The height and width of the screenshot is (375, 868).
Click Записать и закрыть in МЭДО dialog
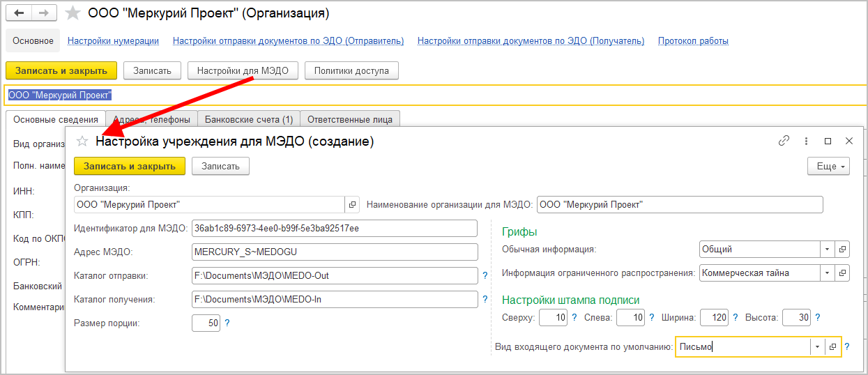tap(130, 166)
